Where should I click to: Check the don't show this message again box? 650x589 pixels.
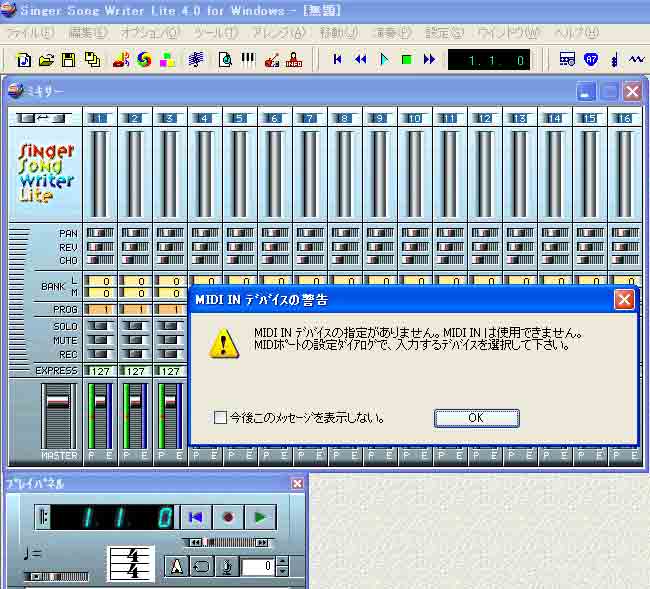coord(220,418)
